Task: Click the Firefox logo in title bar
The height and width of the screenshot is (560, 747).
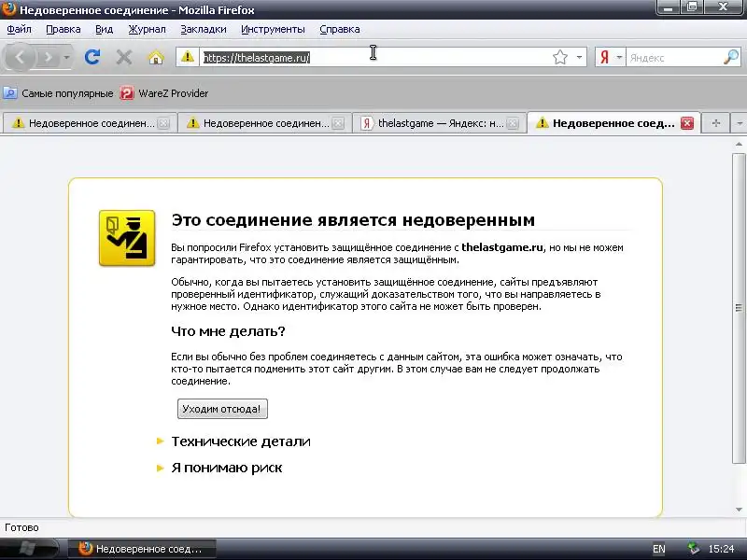Action: point(8,8)
